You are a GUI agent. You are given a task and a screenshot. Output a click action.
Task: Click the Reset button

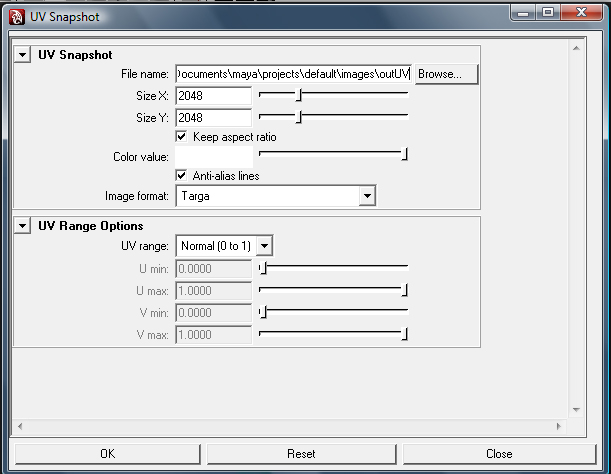coord(301,453)
